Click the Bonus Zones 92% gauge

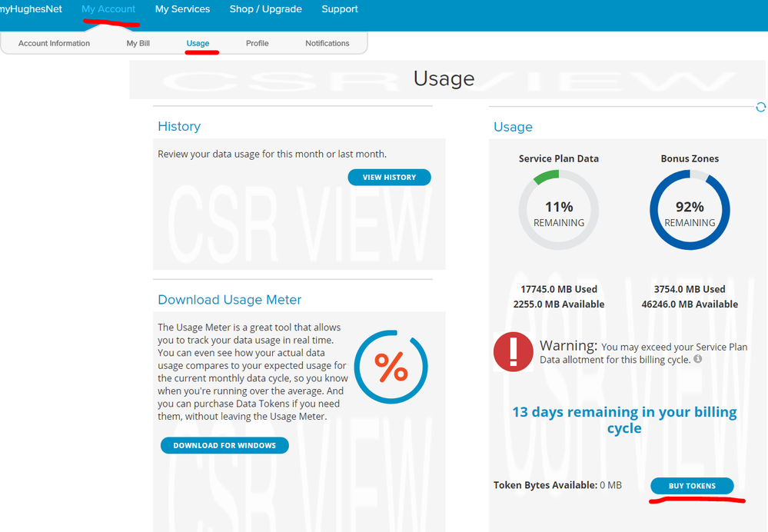click(690, 210)
